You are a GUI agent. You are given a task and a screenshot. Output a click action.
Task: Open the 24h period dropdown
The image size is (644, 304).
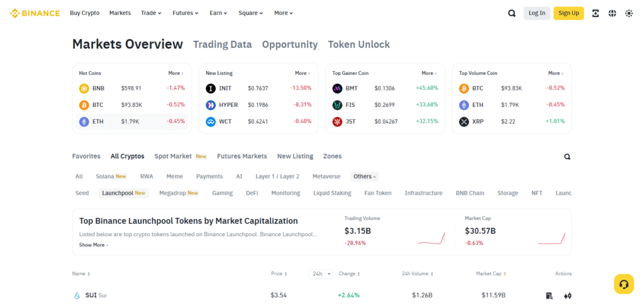321,274
